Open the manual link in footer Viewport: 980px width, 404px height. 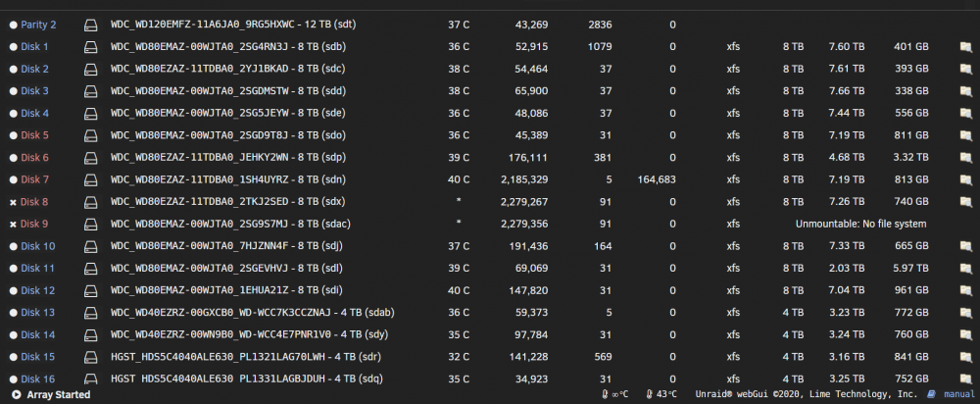(958, 394)
